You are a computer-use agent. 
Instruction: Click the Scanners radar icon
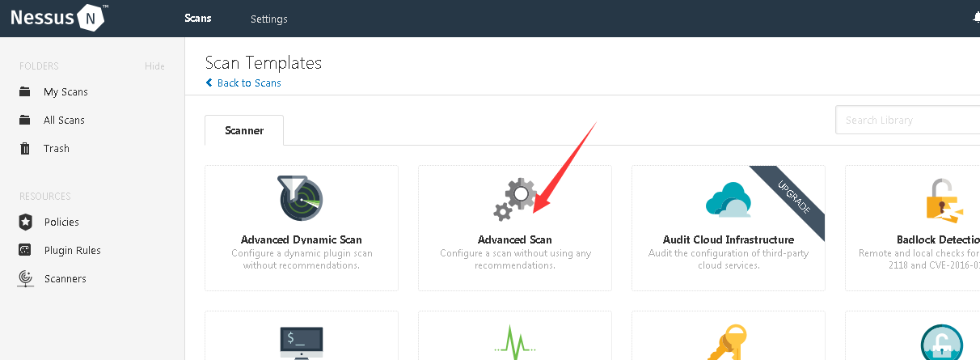[x=25, y=279]
